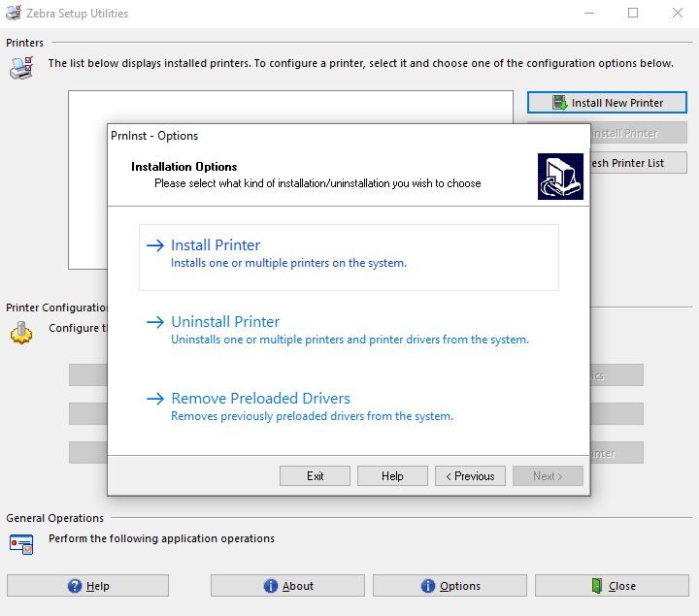
Task: Click the arrow icon beside Install Printer
Action: (x=155, y=245)
